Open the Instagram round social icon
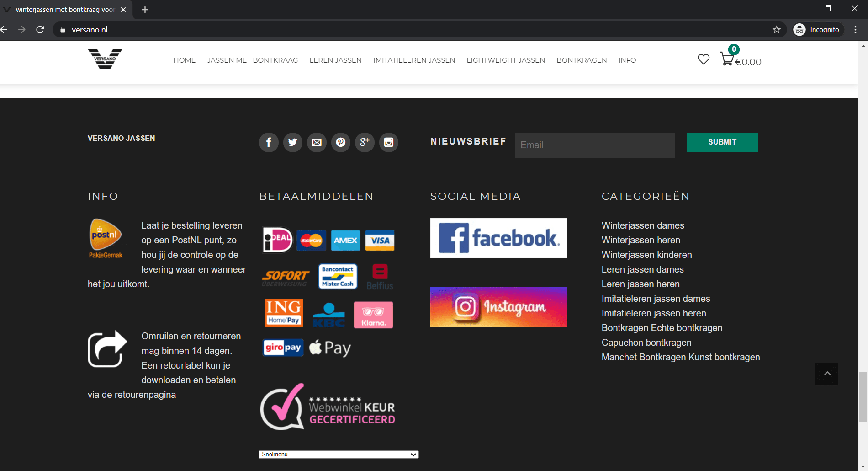 click(389, 142)
